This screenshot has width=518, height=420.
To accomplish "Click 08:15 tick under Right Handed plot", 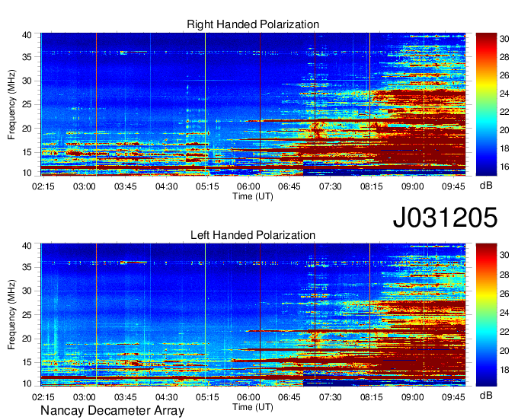I will 371,186.
